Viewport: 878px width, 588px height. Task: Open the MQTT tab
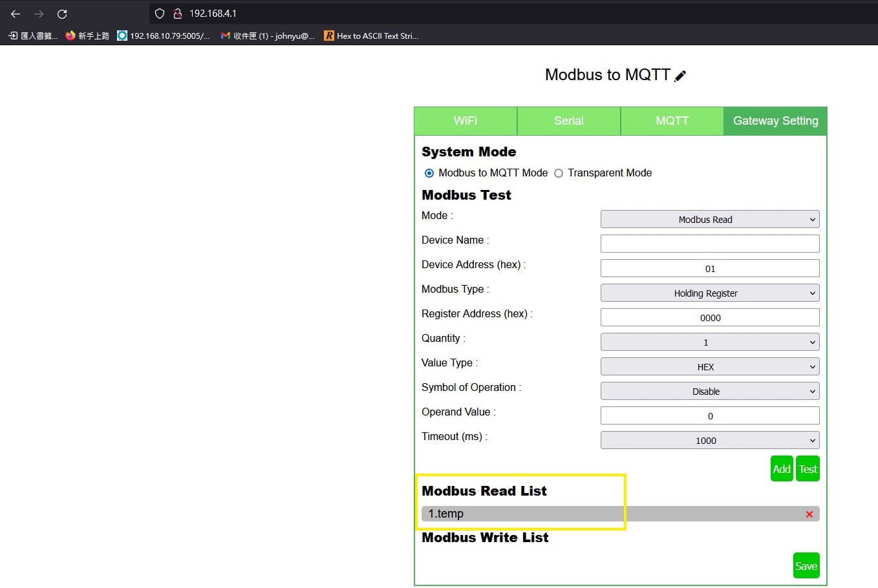[672, 121]
